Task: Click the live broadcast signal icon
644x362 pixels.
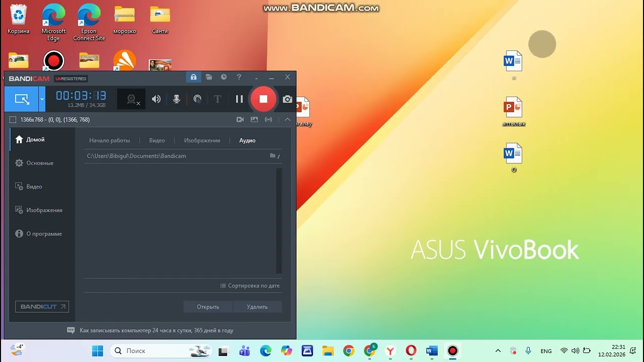Action: [269, 120]
